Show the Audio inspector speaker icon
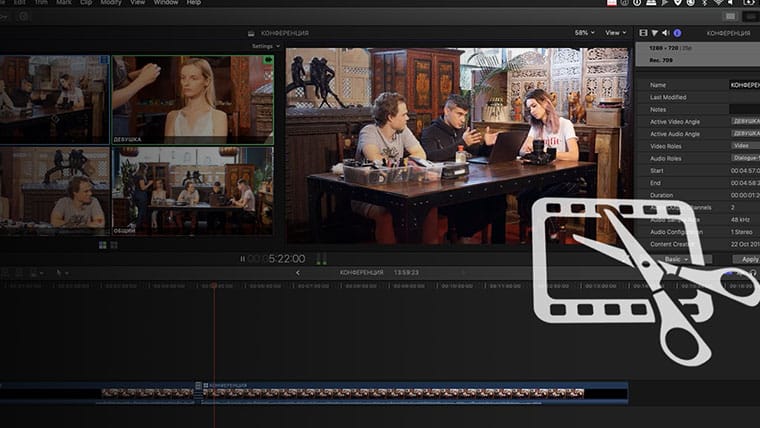This screenshot has width=760, height=428. click(x=665, y=33)
